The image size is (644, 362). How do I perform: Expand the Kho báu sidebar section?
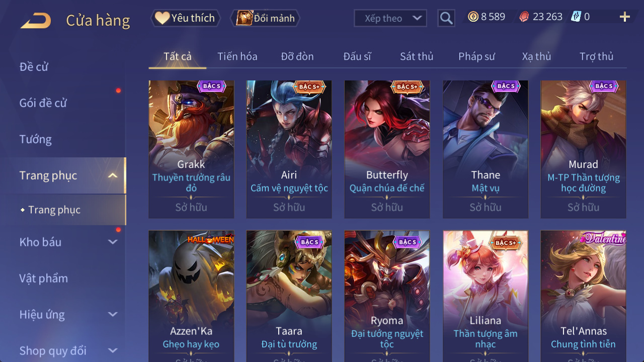click(x=113, y=242)
